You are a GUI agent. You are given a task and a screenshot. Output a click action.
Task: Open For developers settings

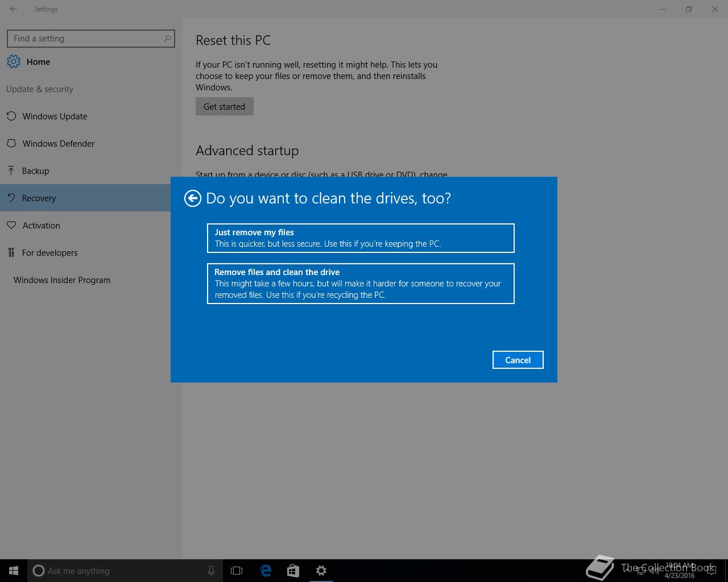click(85, 252)
